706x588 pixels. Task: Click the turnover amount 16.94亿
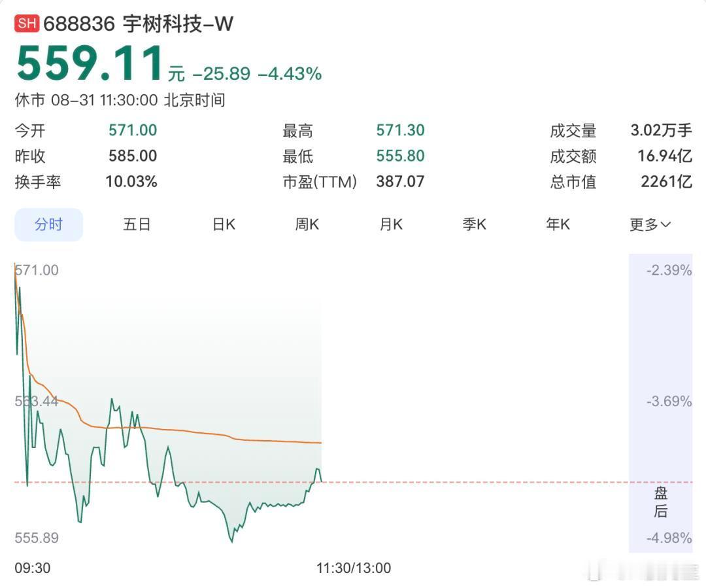tap(665, 156)
